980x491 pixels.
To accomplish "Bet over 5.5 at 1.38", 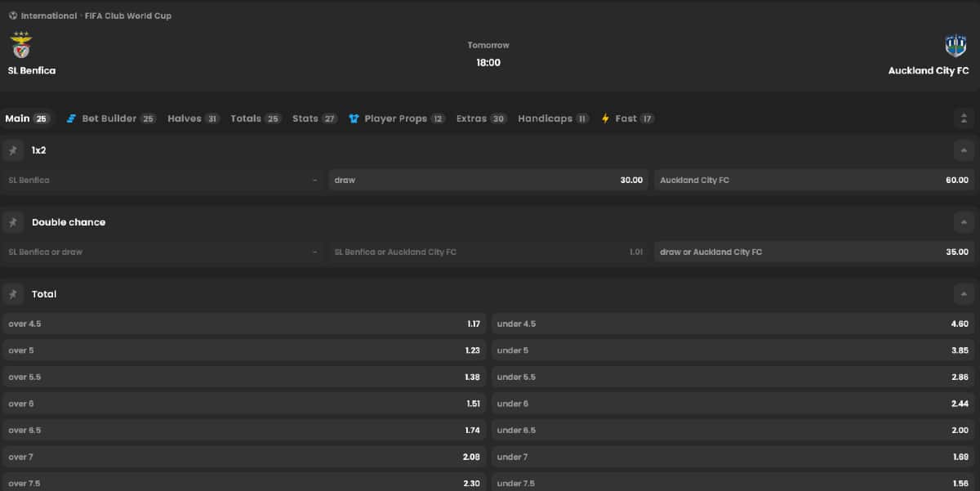I will 244,377.
